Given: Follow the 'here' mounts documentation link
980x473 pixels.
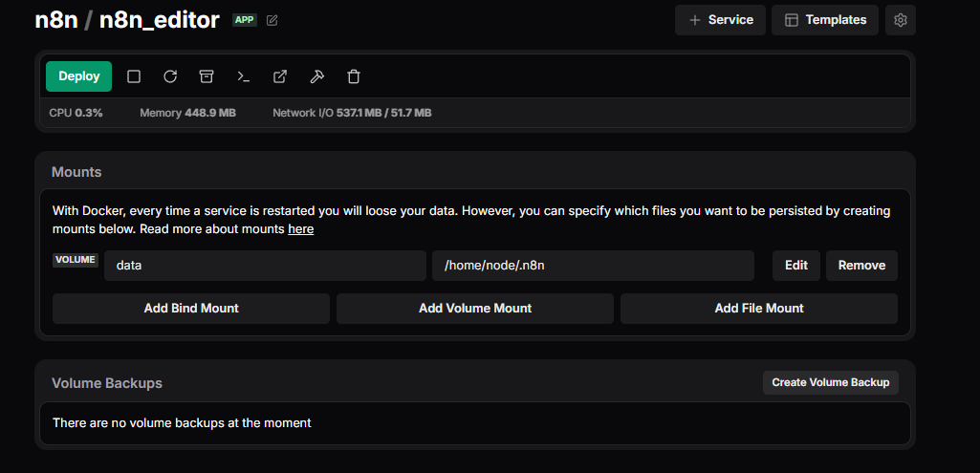Looking at the screenshot, I should 300,229.
